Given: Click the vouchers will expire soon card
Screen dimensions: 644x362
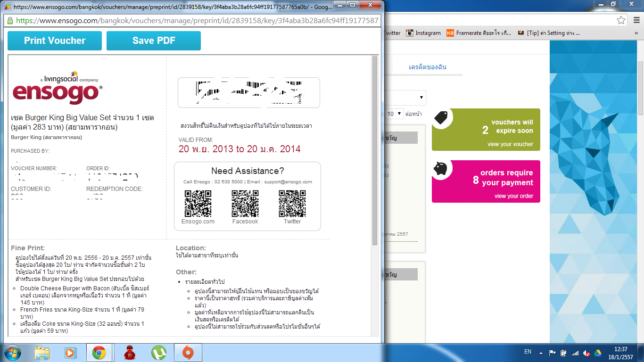Looking at the screenshot, I should (486, 130).
